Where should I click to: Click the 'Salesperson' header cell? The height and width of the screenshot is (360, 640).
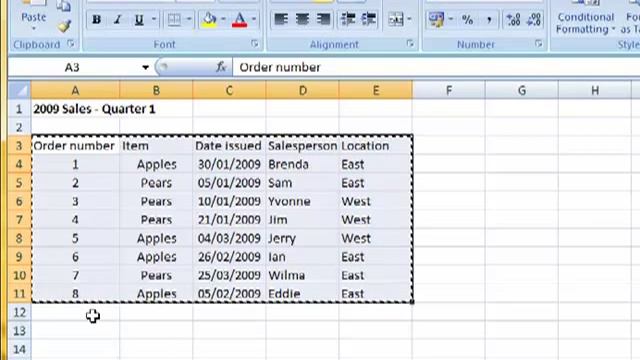(x=302, y=146)
